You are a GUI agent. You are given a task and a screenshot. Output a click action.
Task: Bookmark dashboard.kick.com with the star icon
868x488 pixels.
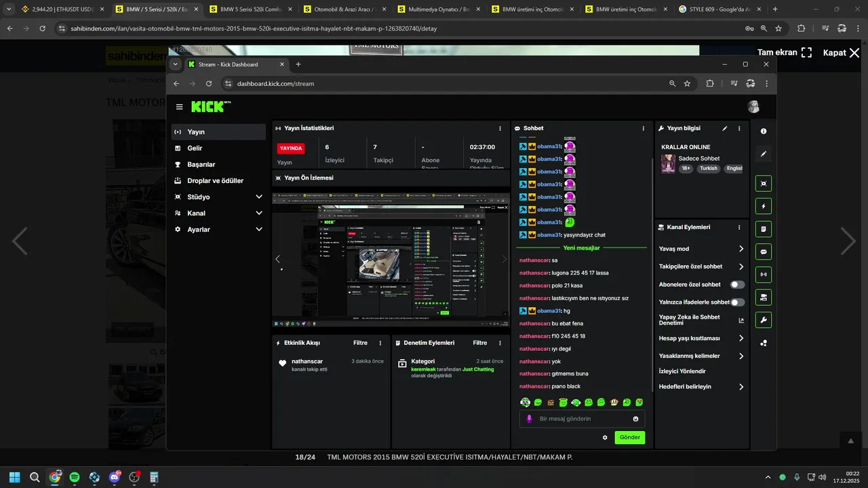click(x=687, y=83)
